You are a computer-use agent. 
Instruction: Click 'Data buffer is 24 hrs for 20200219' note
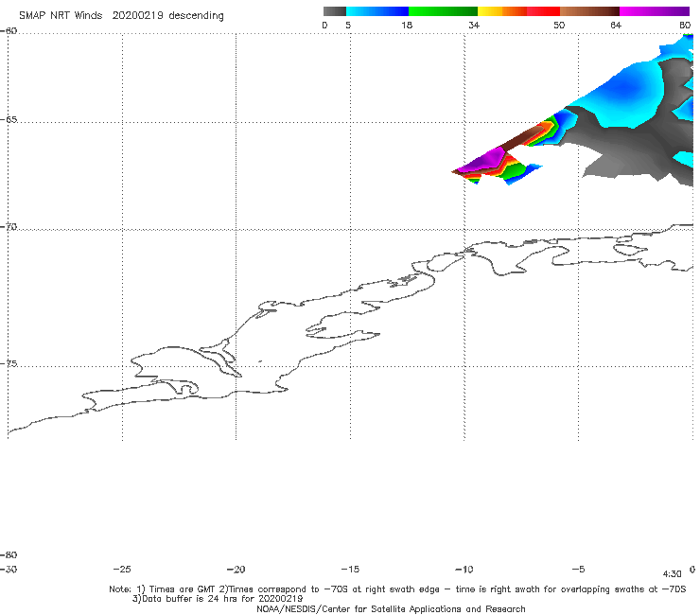(218, 599)
